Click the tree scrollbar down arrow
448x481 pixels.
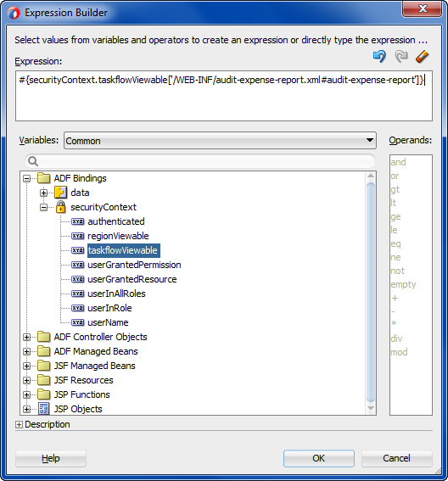(371, 408)
